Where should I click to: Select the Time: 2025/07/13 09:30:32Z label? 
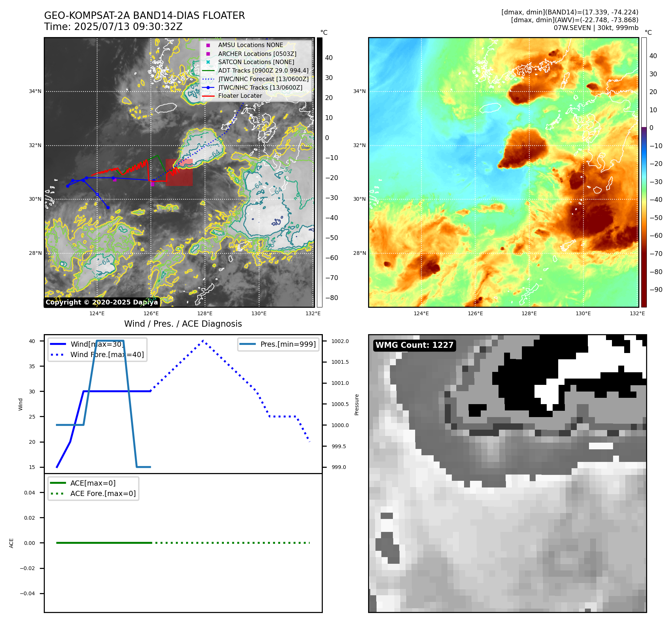(x=113, y=27)
